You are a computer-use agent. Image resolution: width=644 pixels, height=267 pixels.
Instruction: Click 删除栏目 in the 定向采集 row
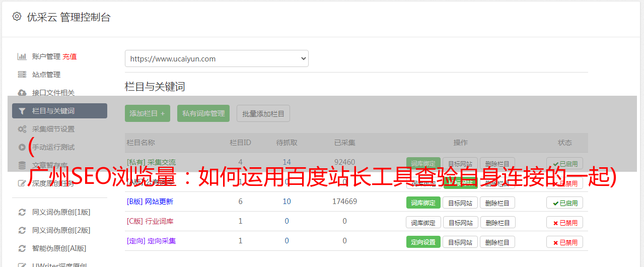click(x=497, y=242)
